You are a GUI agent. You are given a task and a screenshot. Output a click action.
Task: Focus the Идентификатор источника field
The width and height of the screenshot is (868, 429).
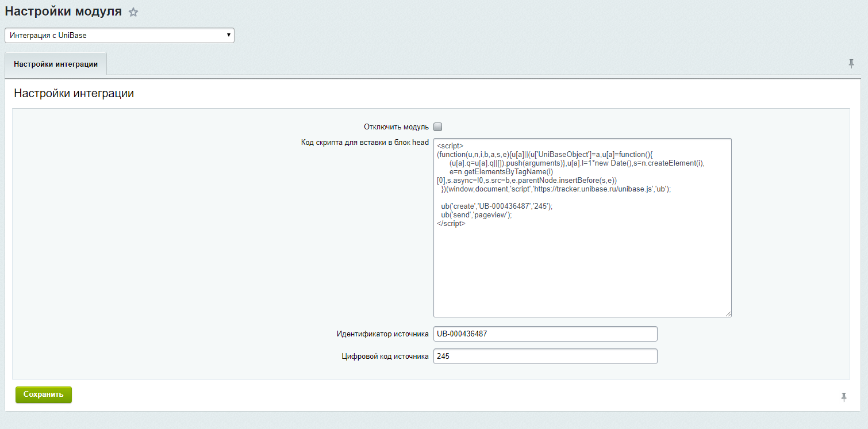click(545, 334)
